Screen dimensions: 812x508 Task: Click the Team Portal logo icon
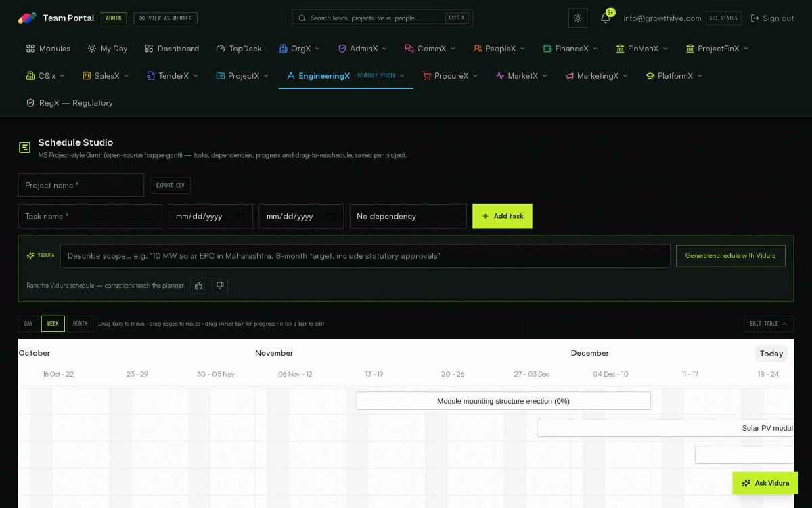click(27, 18)
